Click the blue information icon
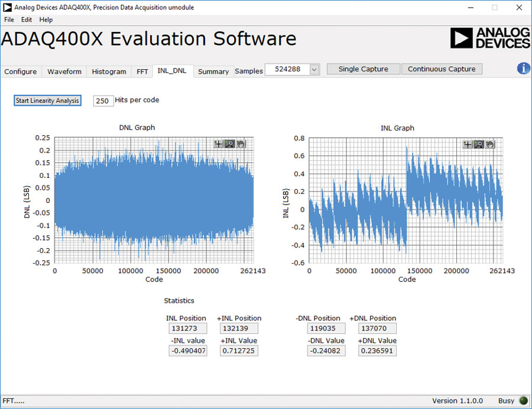Viewport: 532px width, 409px height. click(523, 69)
